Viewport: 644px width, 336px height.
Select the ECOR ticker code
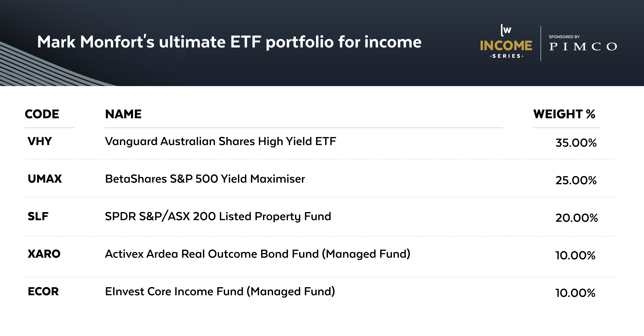[x=43, y=291]
